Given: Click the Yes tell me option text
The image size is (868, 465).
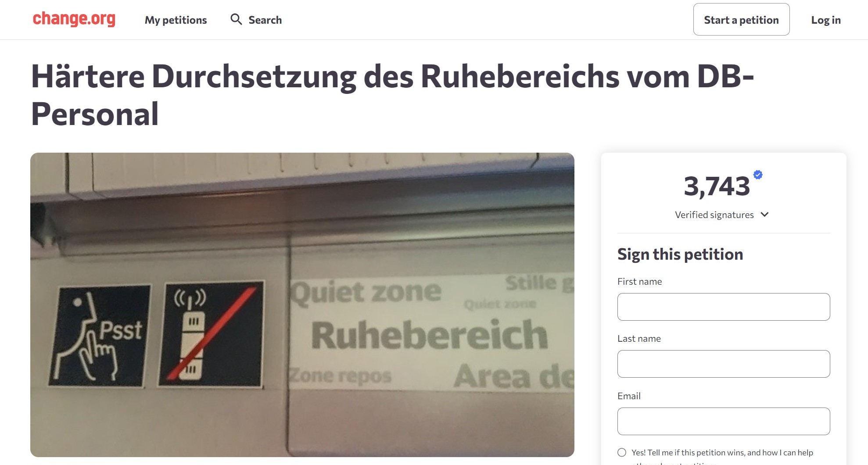Looking at the screenshot, I should pos(722,453).
